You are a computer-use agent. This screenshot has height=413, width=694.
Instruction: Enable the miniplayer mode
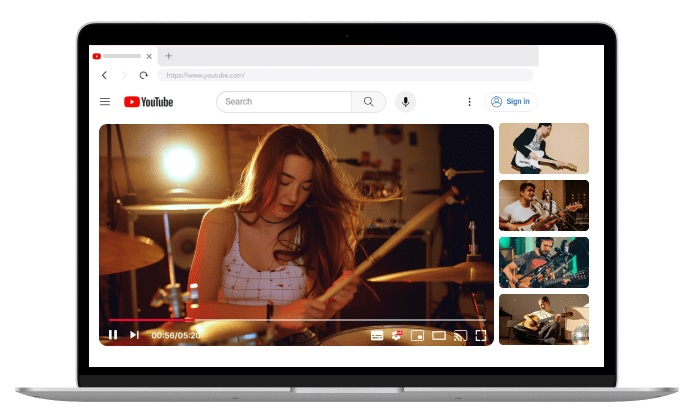pyautogui.click(x=418, y=335)
